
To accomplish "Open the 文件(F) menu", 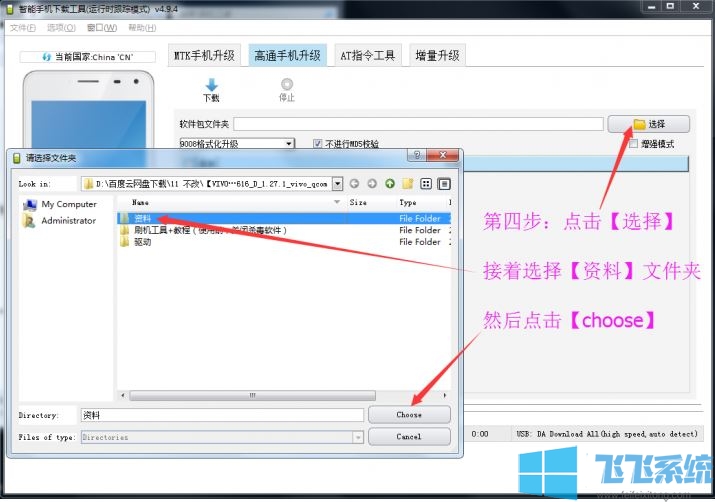I will (x=23, y=28).
